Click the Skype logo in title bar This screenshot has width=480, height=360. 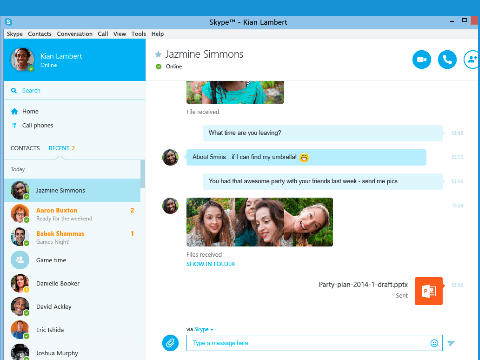[8, 22]
